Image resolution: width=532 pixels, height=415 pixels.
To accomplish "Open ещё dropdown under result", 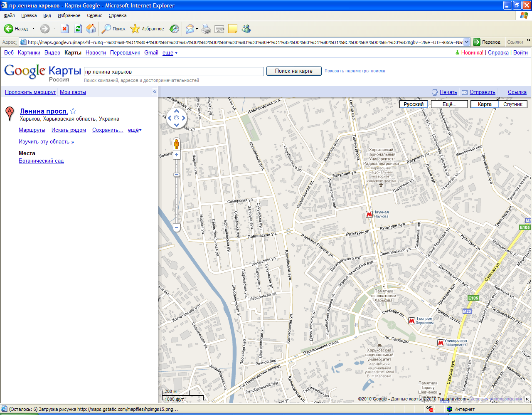I will (x=135, y=130).
